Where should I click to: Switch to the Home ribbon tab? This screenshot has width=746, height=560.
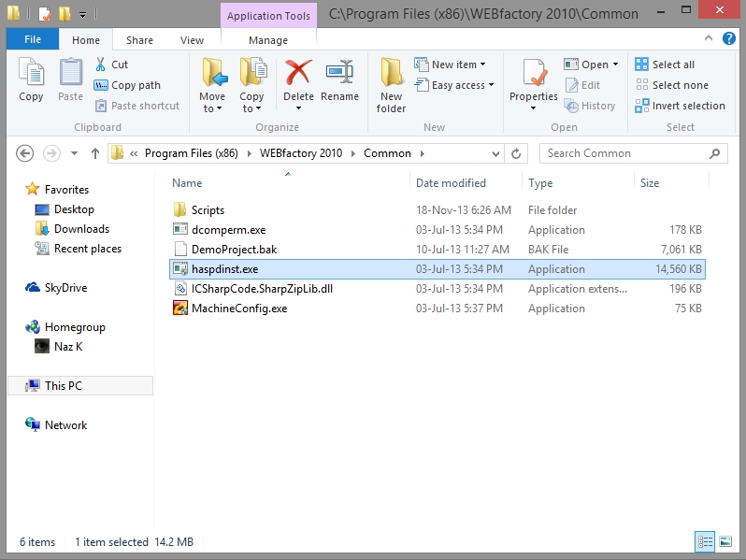tap(86, 40)
